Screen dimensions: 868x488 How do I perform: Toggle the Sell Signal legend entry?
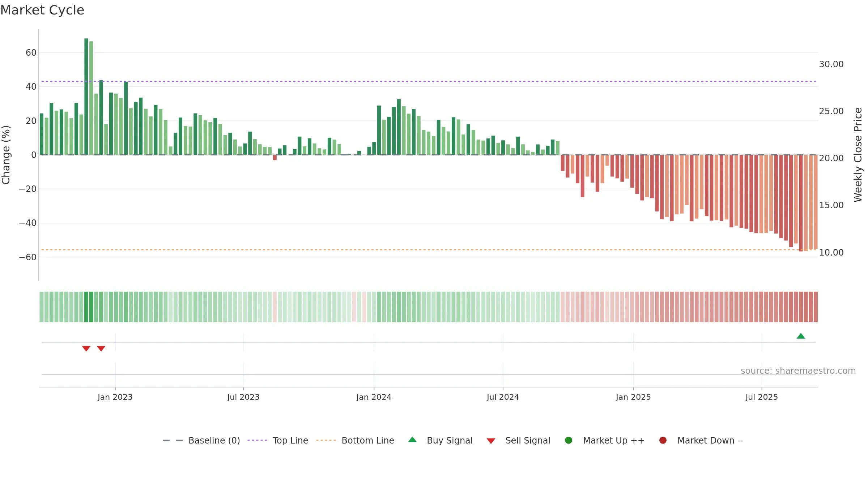(x=518, y=440)
